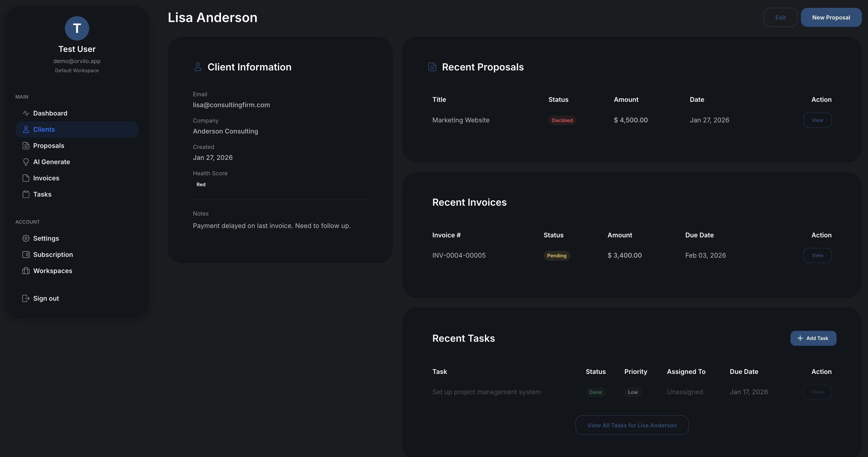This screenshot has width=868, height=457.
Task: View the Marketing Website proposal
Action: tap(817, 120)
